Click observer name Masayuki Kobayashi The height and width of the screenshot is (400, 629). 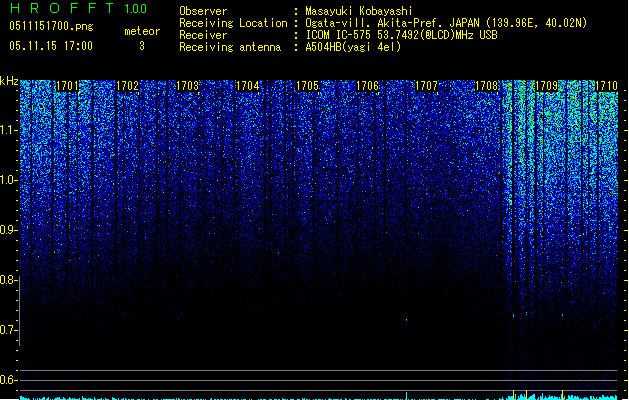[x=359, y=11]
